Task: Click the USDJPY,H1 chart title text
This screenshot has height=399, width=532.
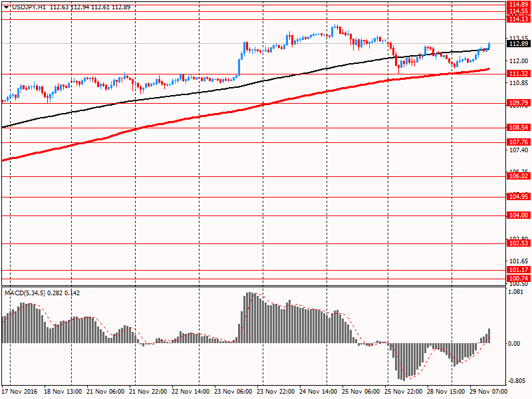Action: 29,7
